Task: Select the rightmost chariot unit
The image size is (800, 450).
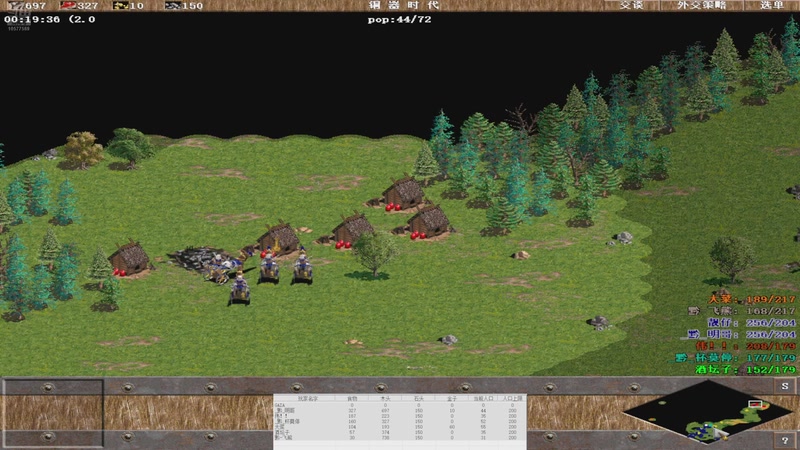Action: [303, 266]
